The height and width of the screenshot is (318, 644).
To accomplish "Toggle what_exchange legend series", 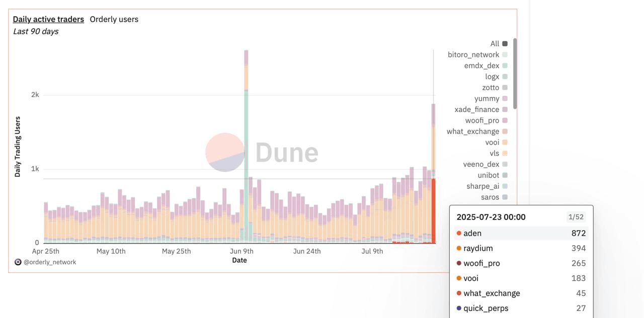I will click(477, 132).
